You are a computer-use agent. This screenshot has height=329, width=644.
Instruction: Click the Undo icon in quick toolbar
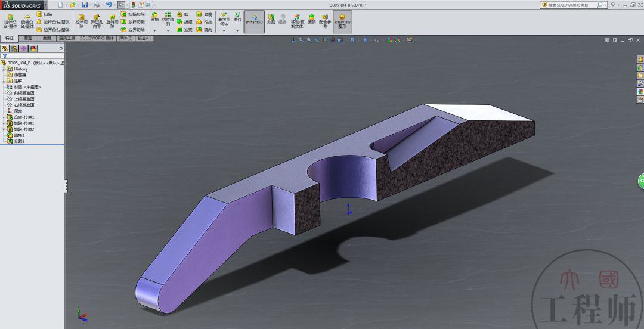click(x=109, y=5)
